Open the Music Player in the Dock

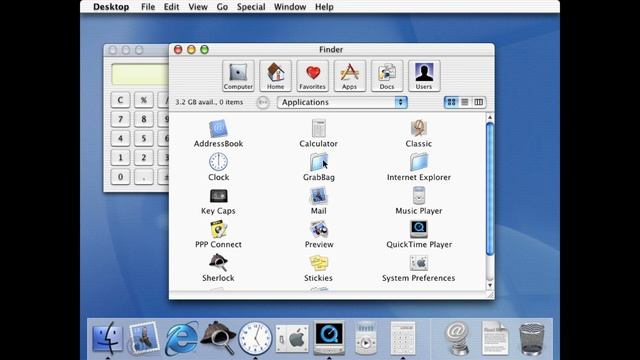click(x=366, y=338)
